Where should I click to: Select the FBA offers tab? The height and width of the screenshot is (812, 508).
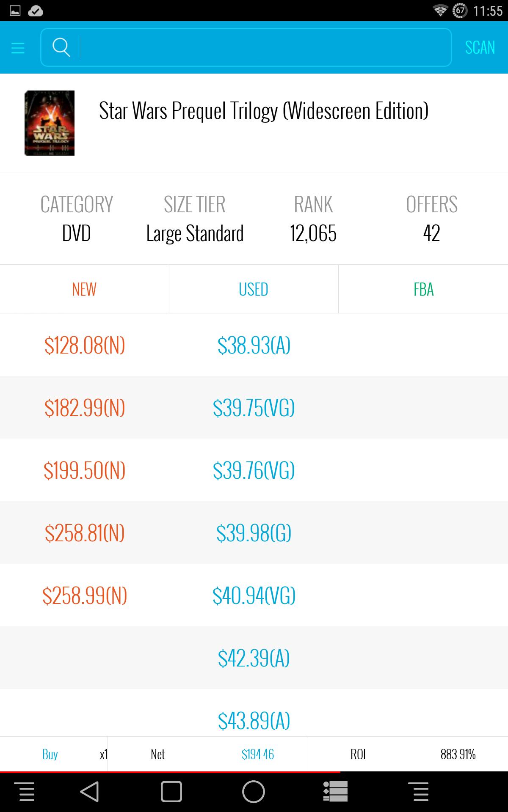pyautogui.click(x=423, y=289)
